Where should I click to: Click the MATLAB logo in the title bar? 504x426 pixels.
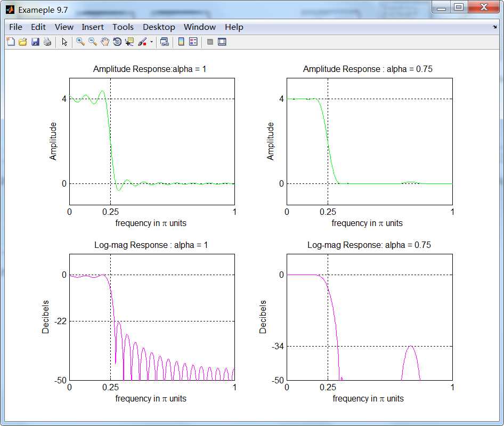point(10,10)
